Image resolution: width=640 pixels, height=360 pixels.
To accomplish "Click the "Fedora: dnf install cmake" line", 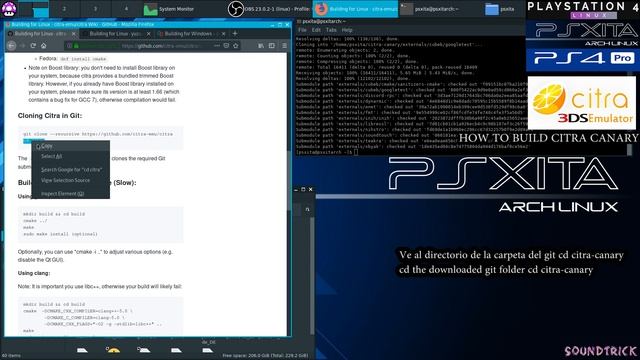I will coord(73,59).
